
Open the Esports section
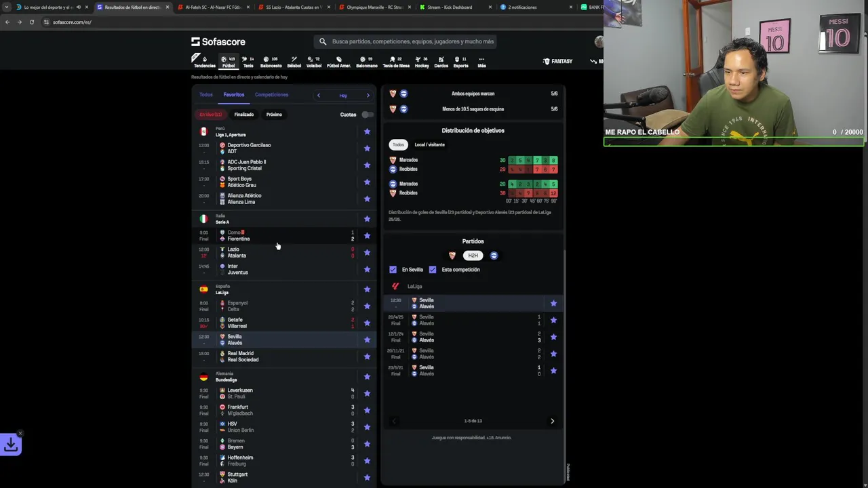click(460, 61)
